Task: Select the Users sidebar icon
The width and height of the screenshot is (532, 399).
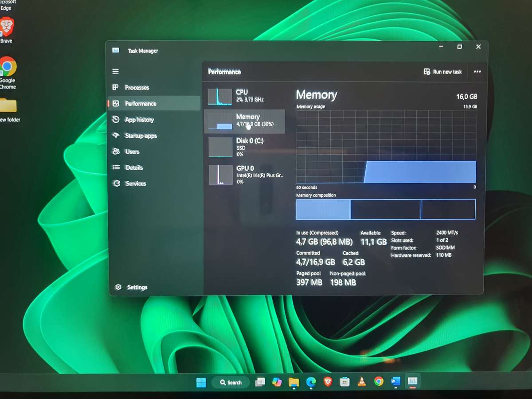Action: point(116,151)
